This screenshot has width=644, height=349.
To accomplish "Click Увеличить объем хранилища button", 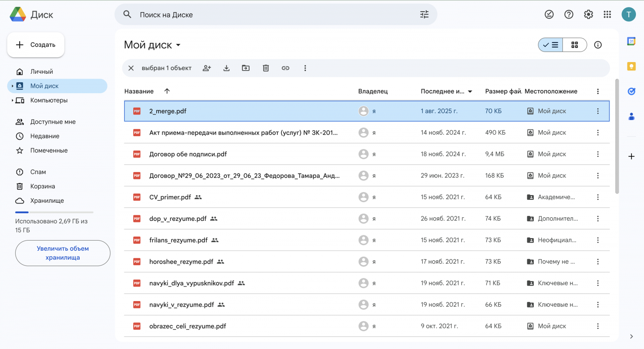I will click(x=63, y=253).
